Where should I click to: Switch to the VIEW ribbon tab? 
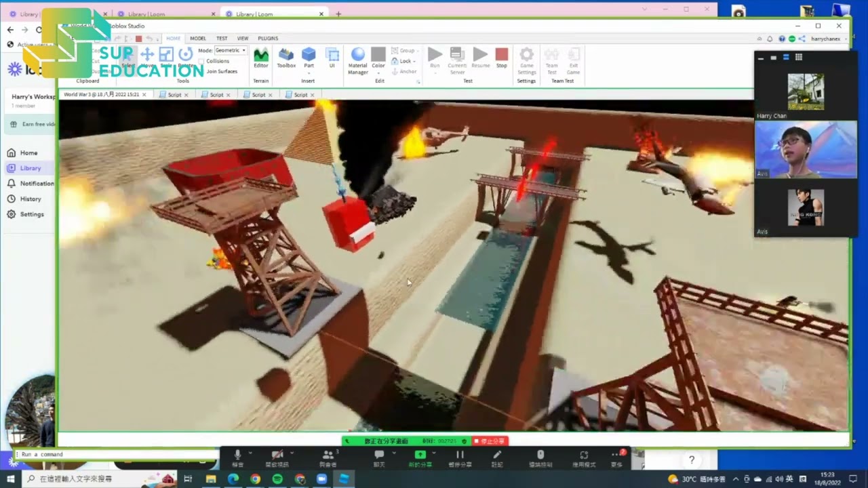tap(243, 39)
